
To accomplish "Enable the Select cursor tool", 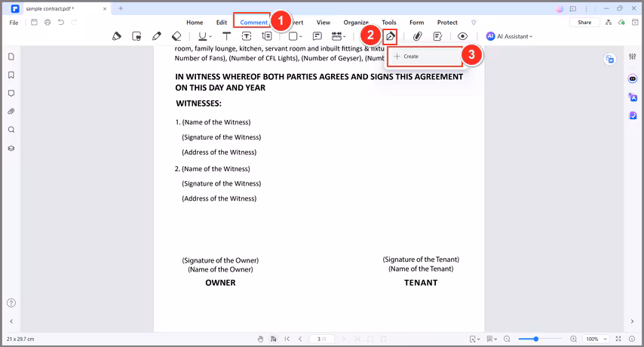I will (274, 339).
